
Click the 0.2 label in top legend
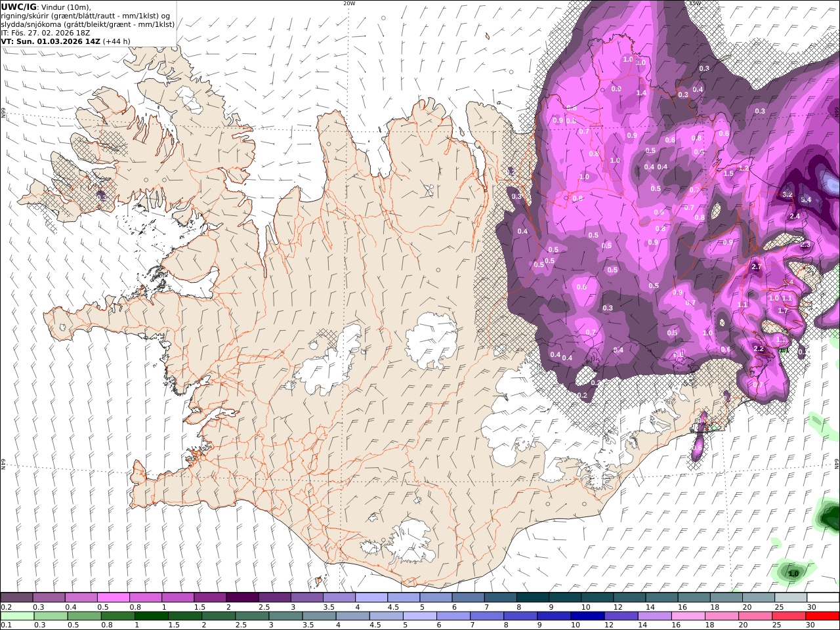tap(6, 607)
